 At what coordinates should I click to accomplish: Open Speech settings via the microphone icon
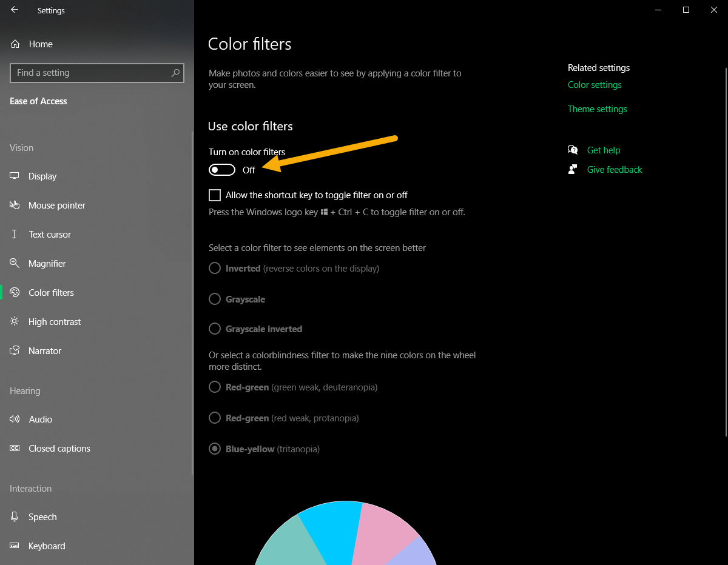tap(15, 517)
